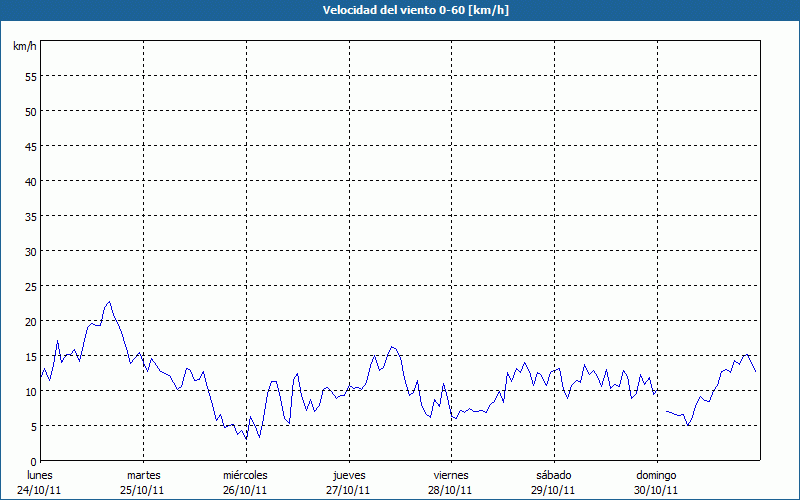800x500 pixels.
Task: Click the chart title 'Velocidad del viento 0-60'
Action: [399, 11]
